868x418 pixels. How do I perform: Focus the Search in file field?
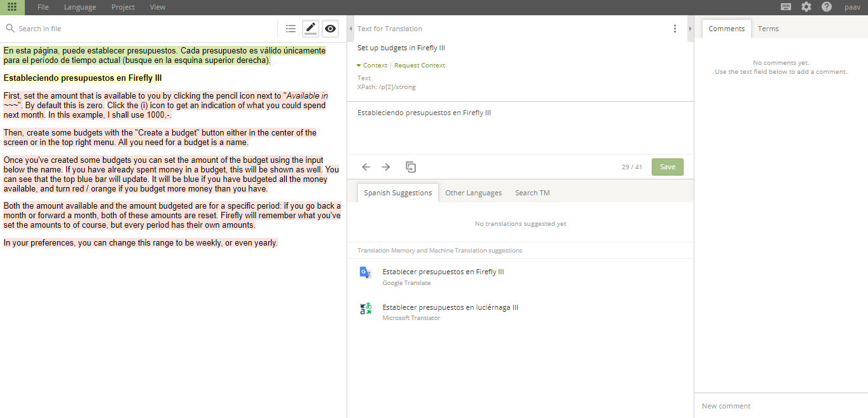point(145,29)
